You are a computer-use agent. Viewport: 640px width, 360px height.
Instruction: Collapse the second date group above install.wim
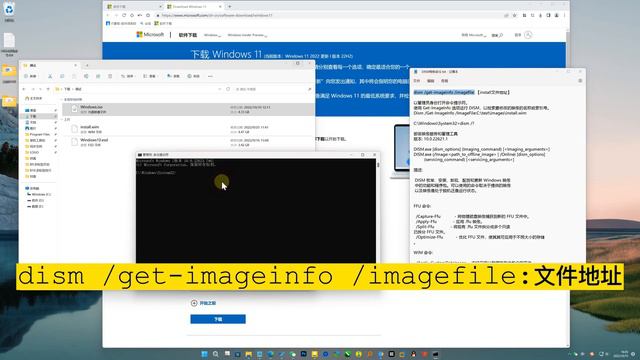pos(62,120)
